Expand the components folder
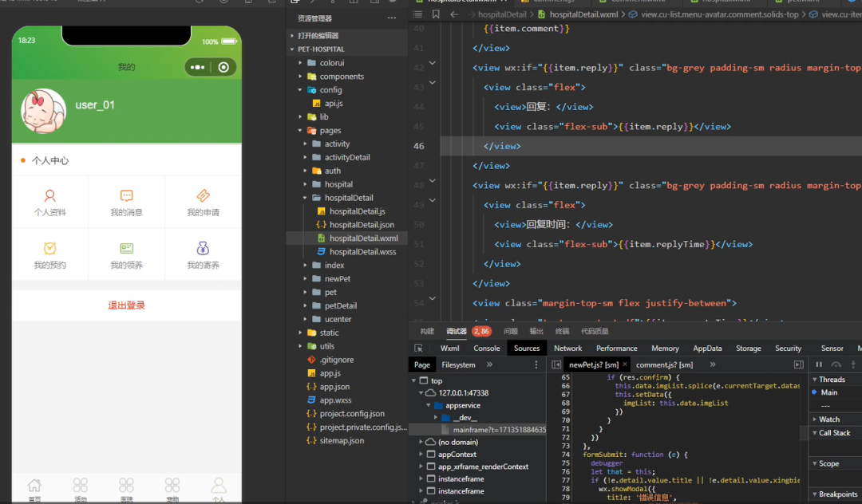862x504 pixels. pos(300,77)
